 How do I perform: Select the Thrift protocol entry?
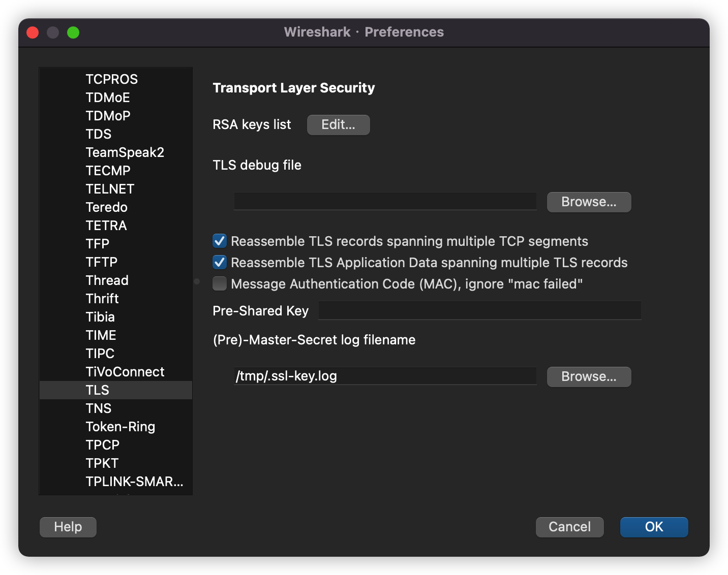pos(102,299)
